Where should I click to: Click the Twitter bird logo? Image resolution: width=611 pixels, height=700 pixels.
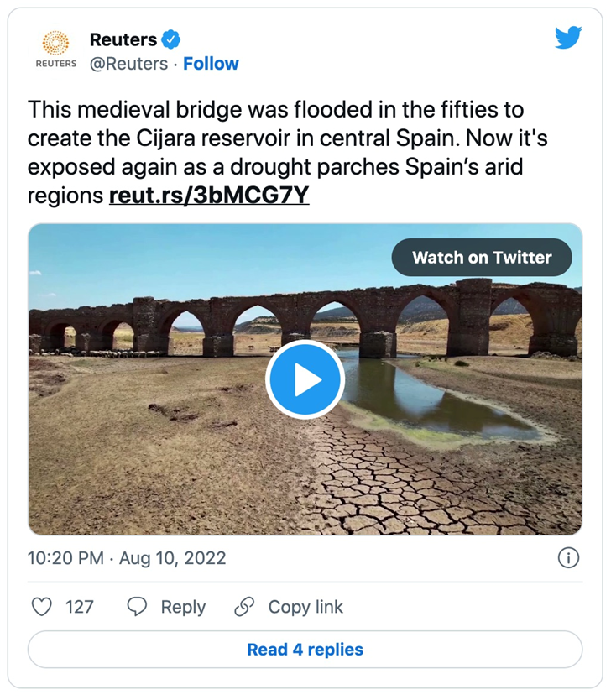[x=568, y=39]
